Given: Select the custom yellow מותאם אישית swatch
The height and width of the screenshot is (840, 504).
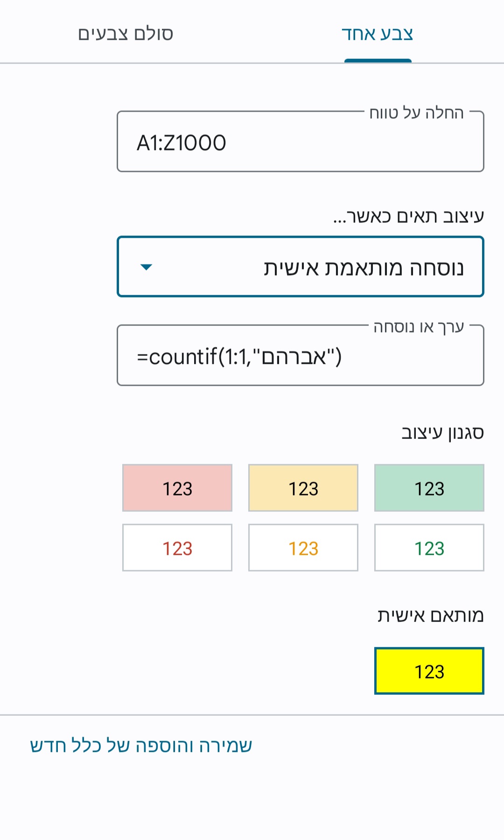Looking at the screenshot, I should (x=429, y=672).
